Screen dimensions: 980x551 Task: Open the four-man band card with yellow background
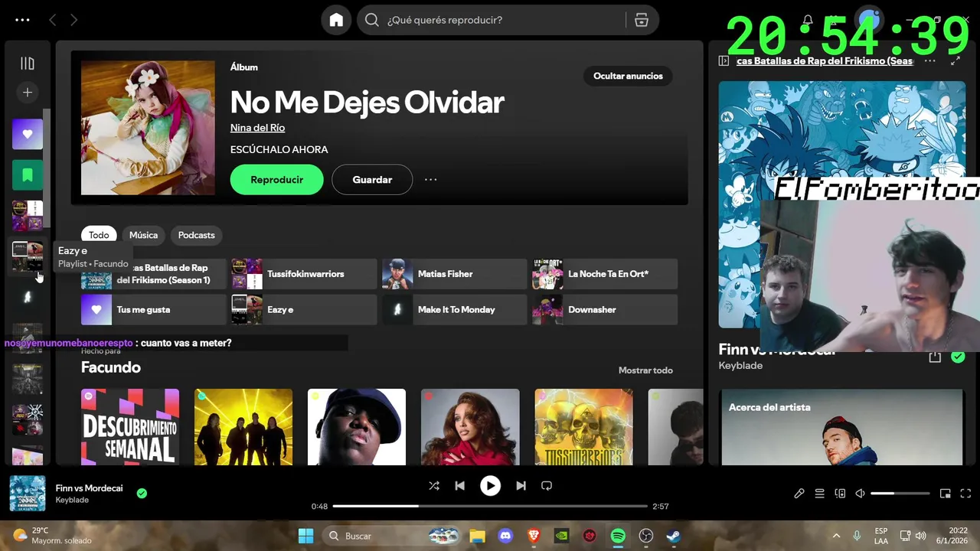click(x=243, y=427)
